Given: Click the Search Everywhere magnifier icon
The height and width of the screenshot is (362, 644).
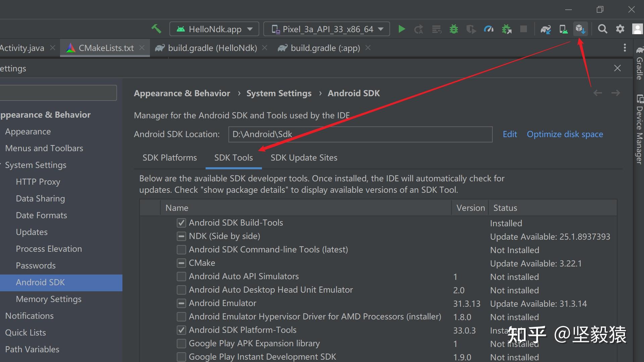Looking at the screenshot, I should pos(602,29).
